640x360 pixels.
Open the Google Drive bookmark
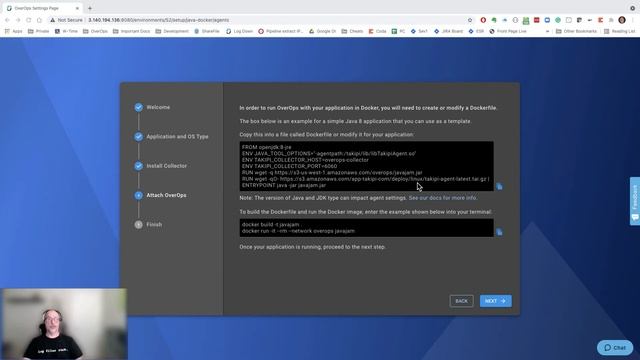point(322,31)
